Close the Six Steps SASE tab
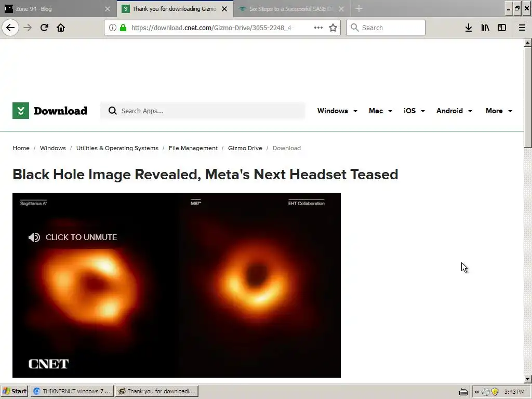532x399 pixels. (341, 9)
